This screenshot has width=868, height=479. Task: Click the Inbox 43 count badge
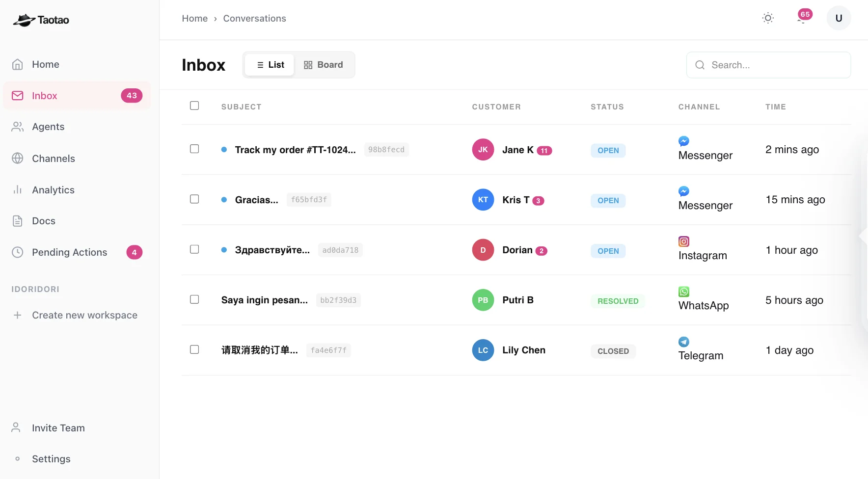click(132, 96)
